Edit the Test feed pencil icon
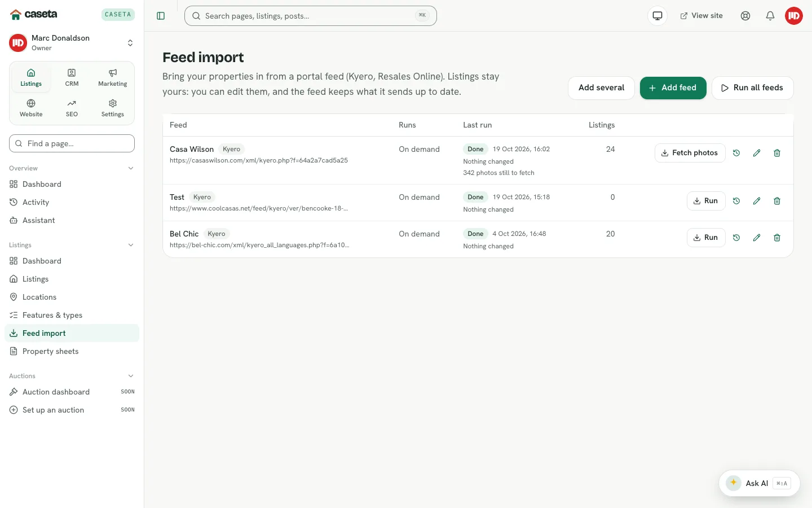 [757, 201]
